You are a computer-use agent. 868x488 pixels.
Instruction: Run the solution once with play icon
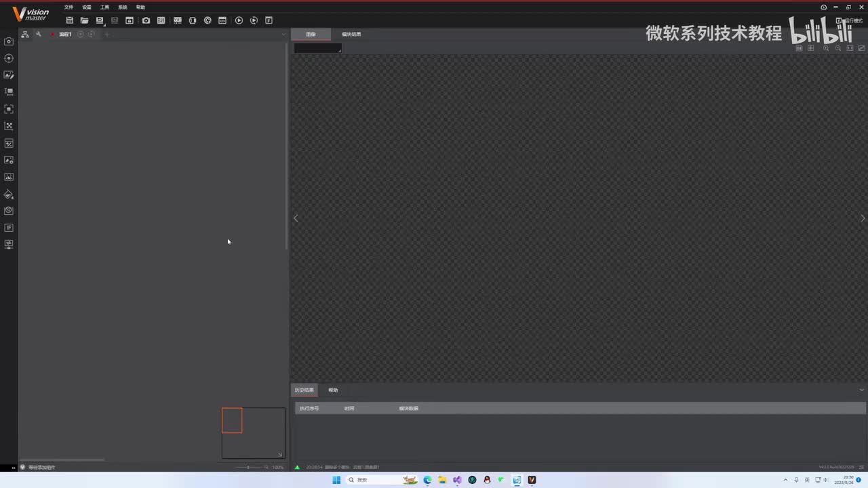(x=239, y=20)
